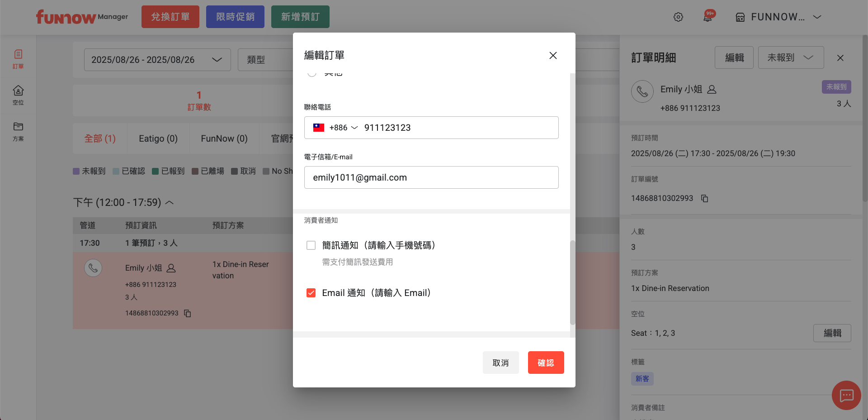Open the notifications bell icon
The width and height of the screenshot is (868, 420).
click(x=708, y=17)
